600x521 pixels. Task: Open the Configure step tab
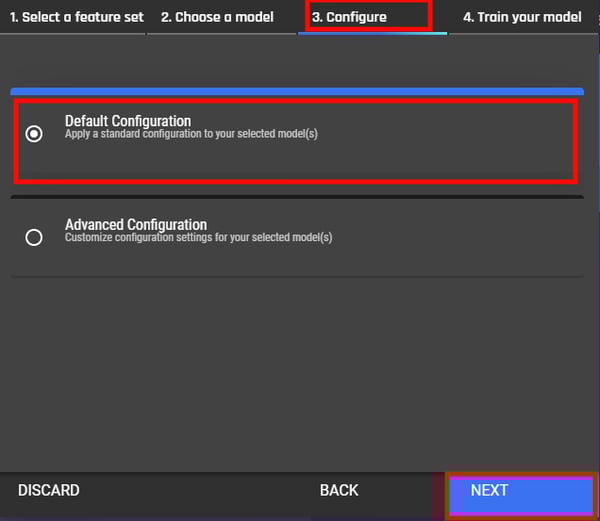coord(349,17)
